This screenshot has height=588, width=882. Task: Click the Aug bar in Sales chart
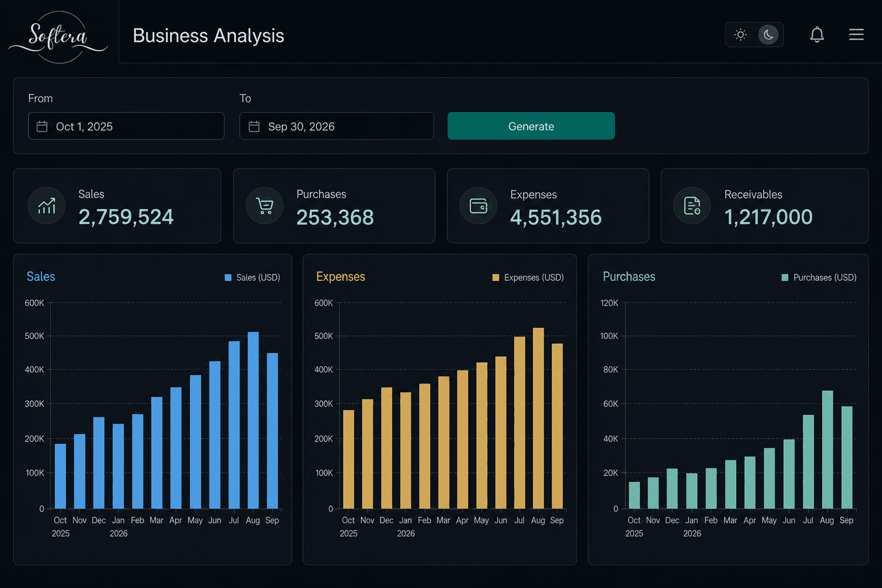click(253, 420)
